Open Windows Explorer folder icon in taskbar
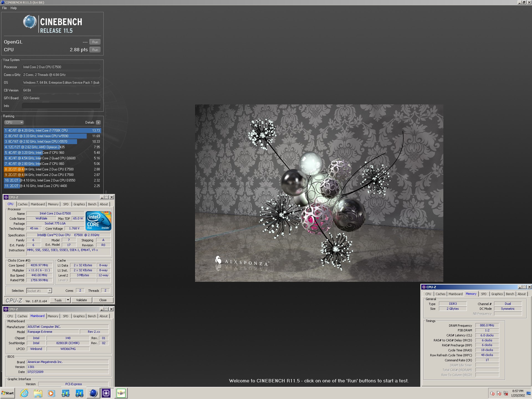This screenshot has height=399, width=532. (x=38, y=393)
